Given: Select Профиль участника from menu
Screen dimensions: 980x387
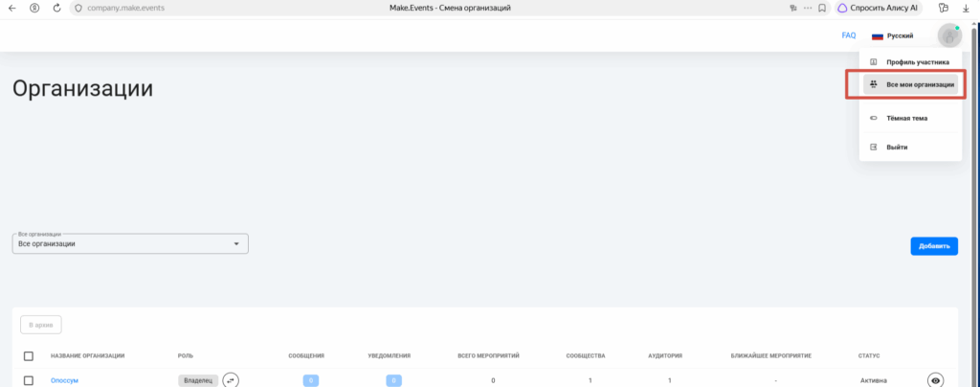Looking at the screenshot, I should click(x=910, y=62).
